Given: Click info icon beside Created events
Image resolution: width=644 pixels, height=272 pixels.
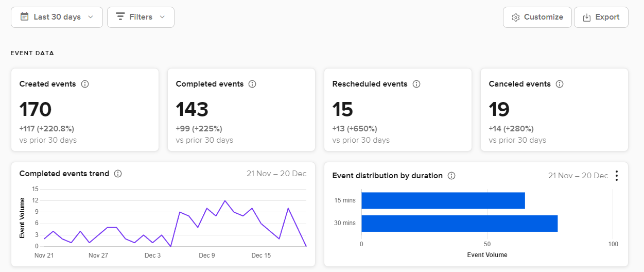Looking at the screenshot, I should [x=85, y=84].
